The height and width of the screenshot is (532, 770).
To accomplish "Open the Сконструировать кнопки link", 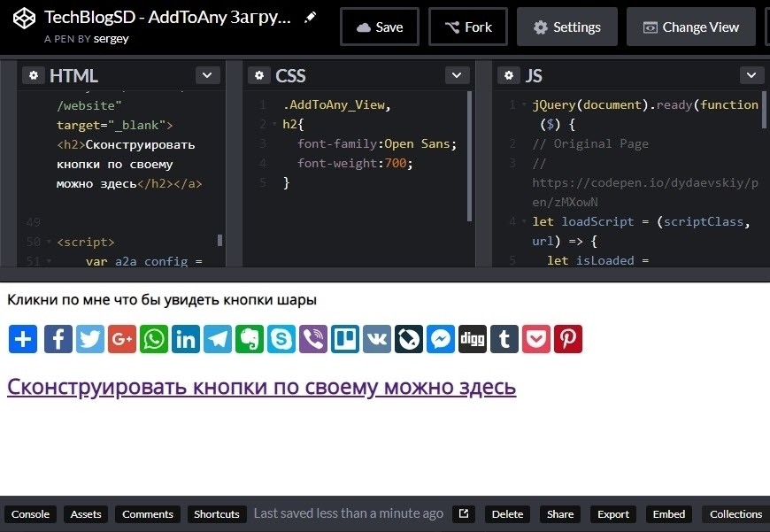I will click(x=262, y=387).
